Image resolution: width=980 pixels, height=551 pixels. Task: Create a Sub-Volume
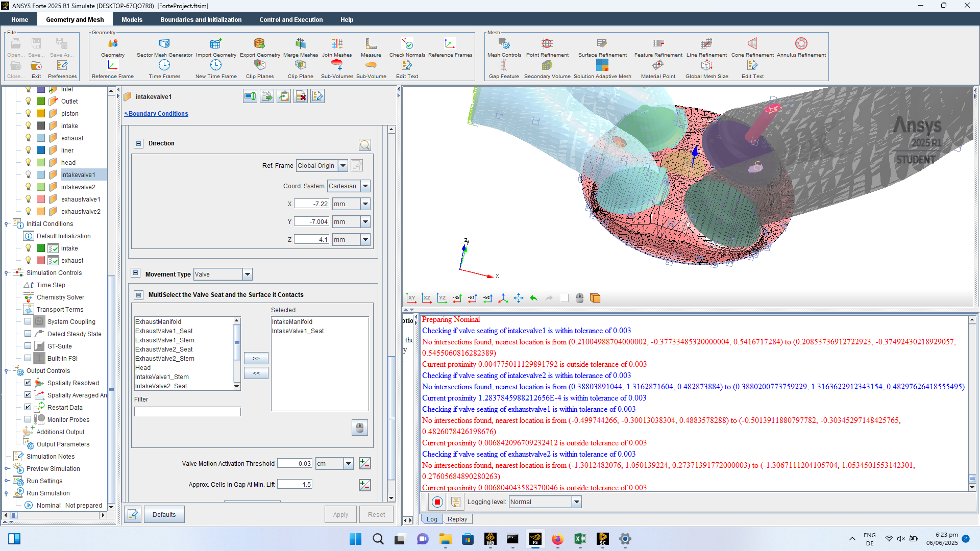point(371,69)
